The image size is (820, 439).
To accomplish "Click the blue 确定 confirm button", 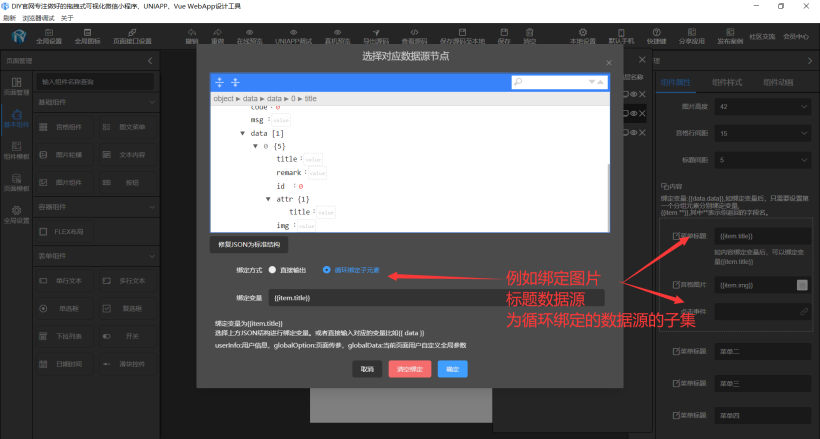I will click(452, 369).
